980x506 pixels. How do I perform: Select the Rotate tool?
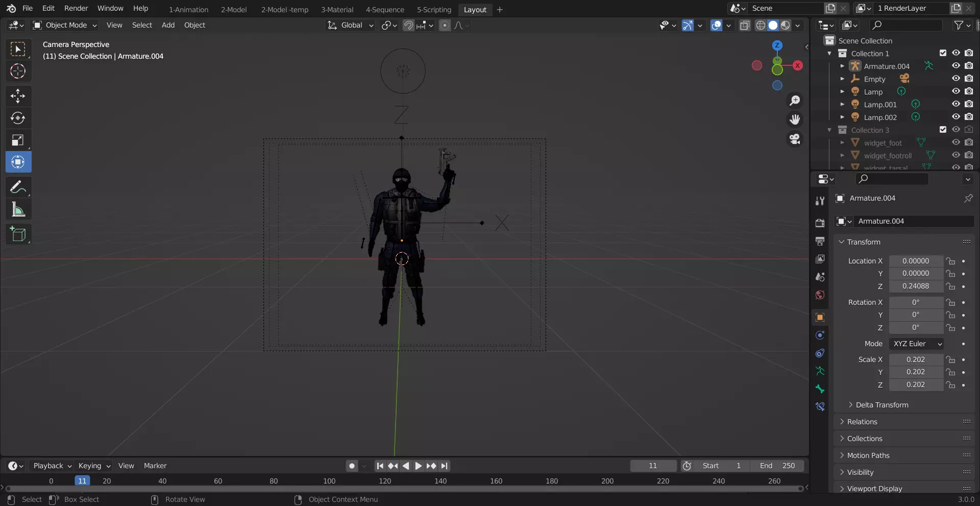pyautogui.click(x=18, y=118)
